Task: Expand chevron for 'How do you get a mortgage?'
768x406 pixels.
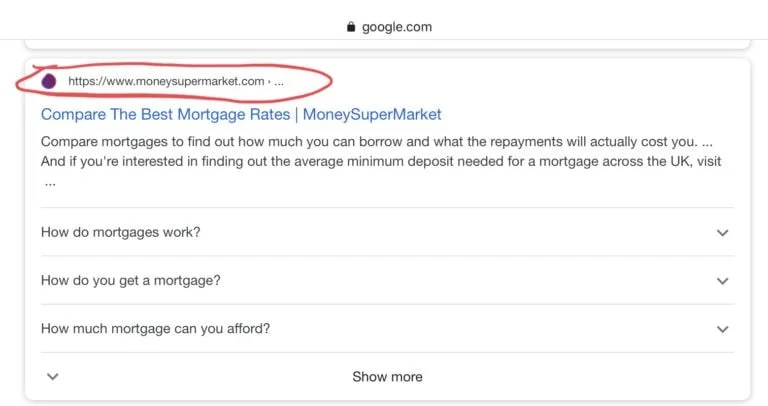Action: [722, 281]
